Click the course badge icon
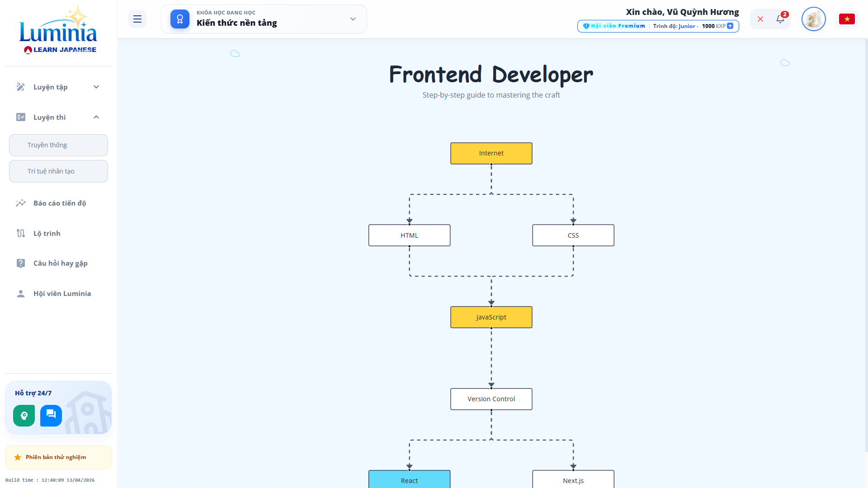 [x=180, y=19]
